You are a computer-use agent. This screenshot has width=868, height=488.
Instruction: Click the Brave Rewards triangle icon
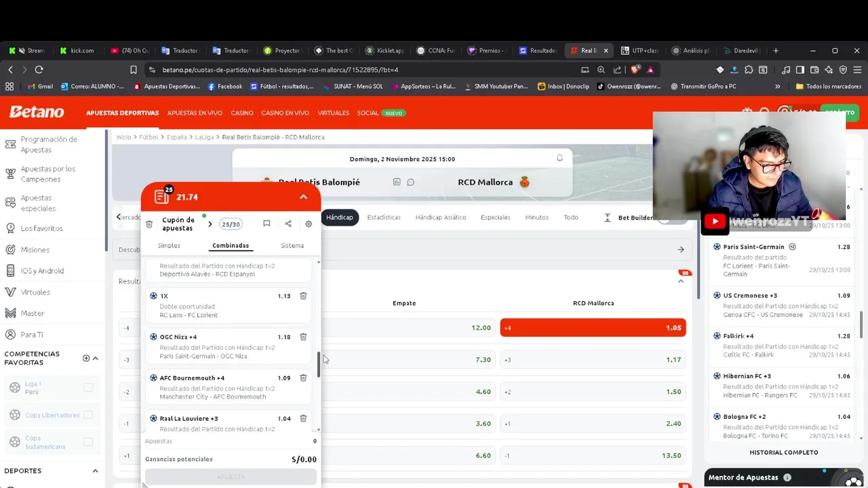tap(650, 69)
